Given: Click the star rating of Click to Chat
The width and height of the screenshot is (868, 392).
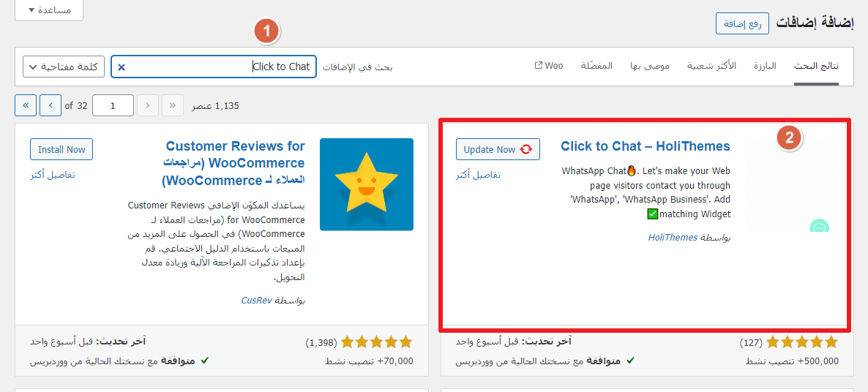Looking at the screenshot, I should [803, 342].
